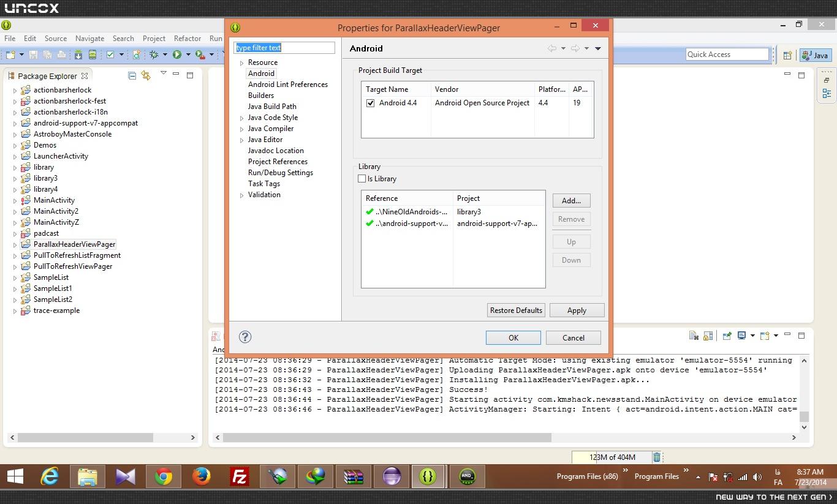This screenshot has height=504, width=837.
Task: Click the Android Lint check toolbar icon
Action: (110, 55)
